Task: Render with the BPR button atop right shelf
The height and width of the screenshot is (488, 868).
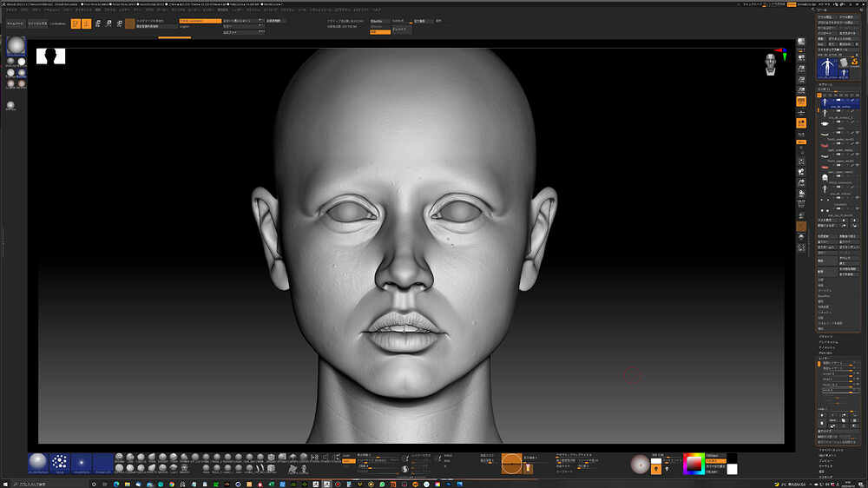Action: pos(801,42)
